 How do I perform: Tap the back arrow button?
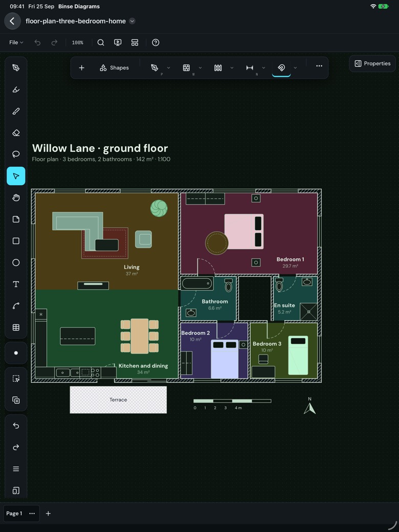[13, 21]
